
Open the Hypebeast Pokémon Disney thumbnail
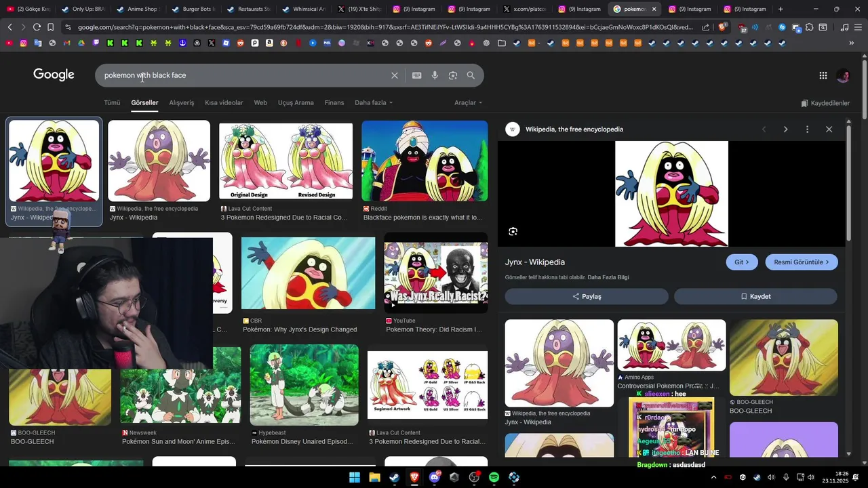tap(304, 385)
